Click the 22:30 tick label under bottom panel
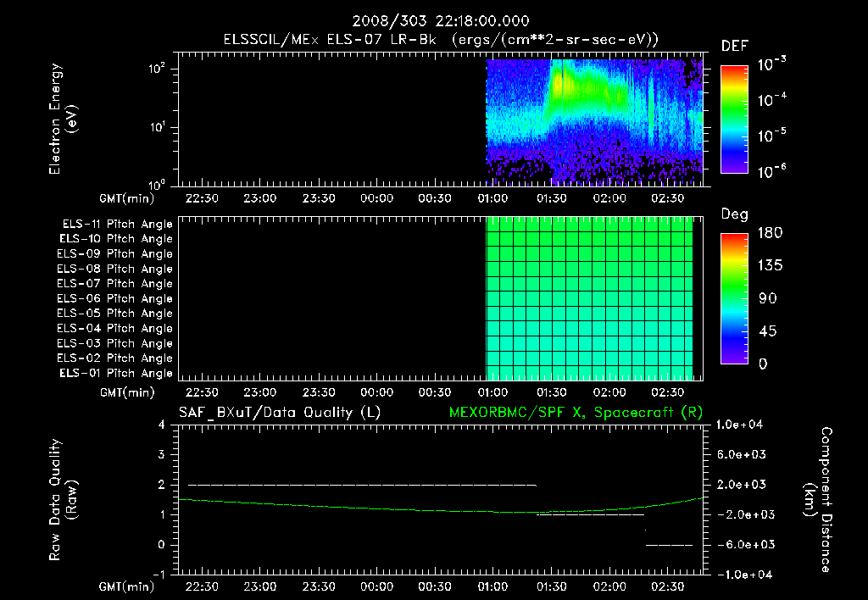This screenshot has width=868, height=600. 202,586
